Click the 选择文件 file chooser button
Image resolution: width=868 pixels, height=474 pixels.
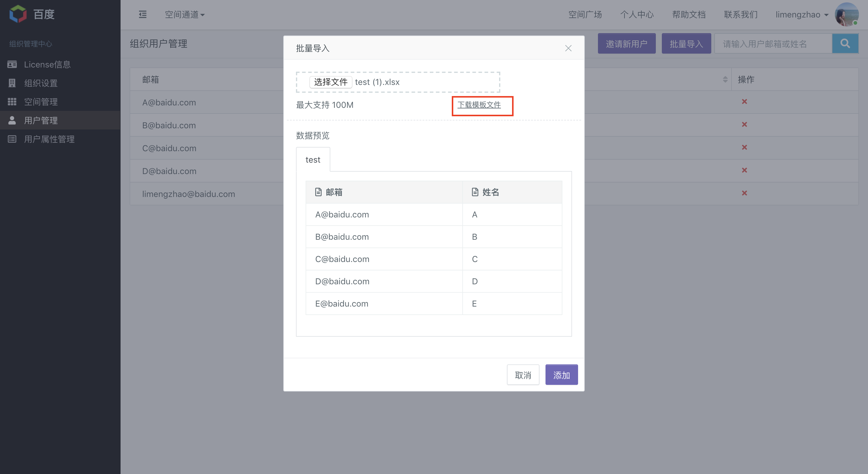pyautogui.click(x=331, y=82)
